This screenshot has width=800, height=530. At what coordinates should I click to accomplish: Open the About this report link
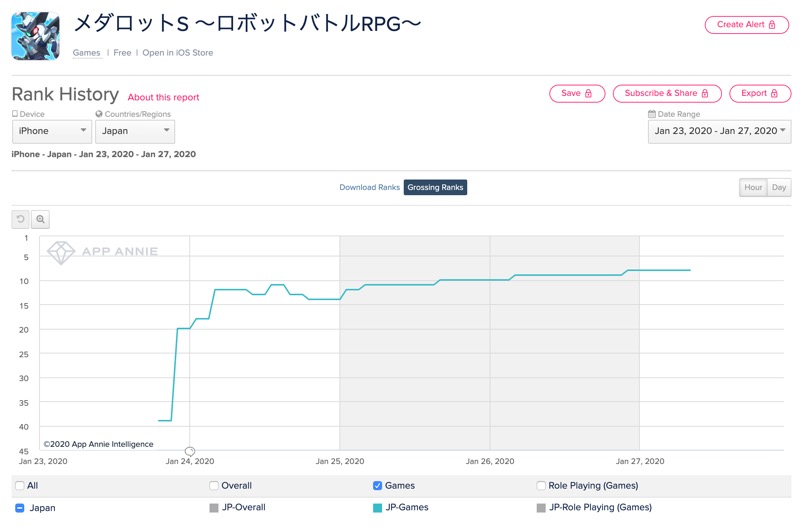[163, 97]
